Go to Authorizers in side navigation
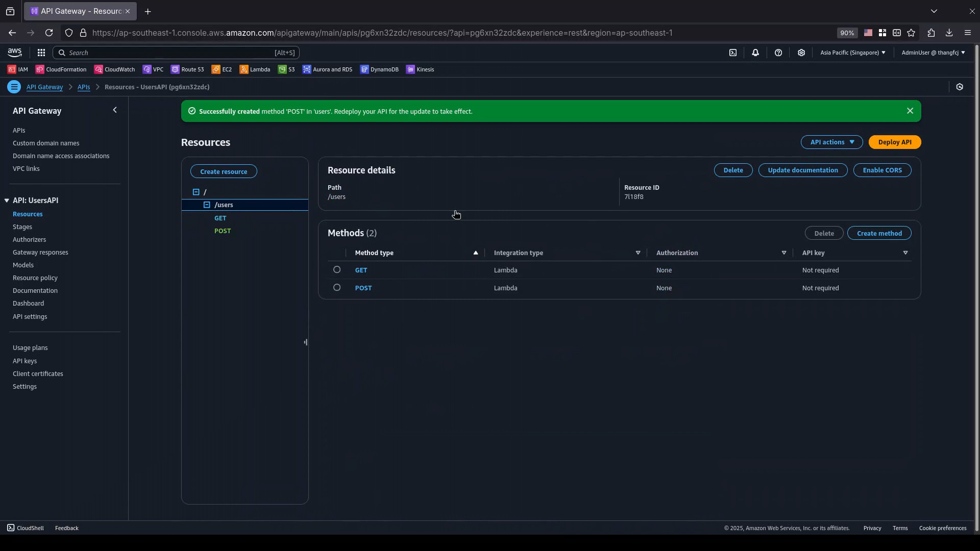 click(29, 239)
